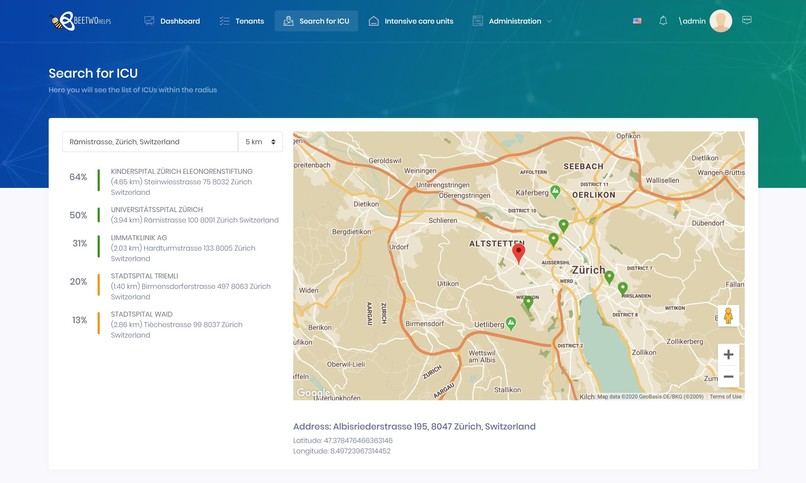Viewport: 806px width, 483px height.
Task: Click the OERLIKON district label on map
Action: (x=593, y=195)
